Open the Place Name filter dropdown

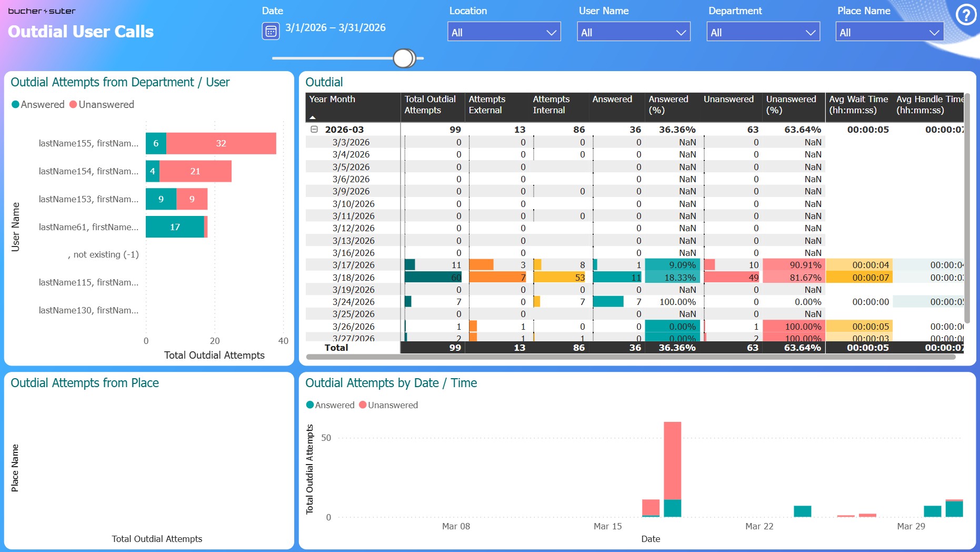(x=889, y=32)
